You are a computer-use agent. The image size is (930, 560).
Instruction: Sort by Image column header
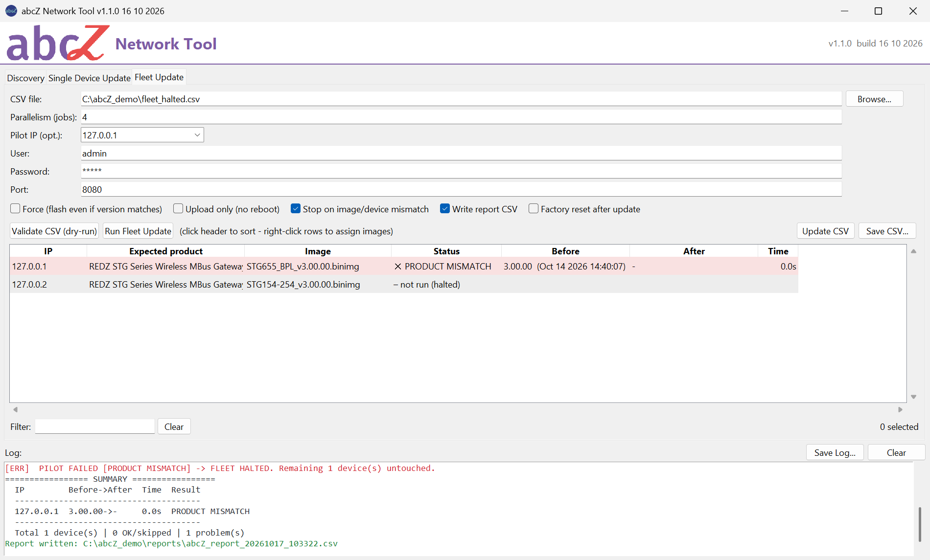(x=318, y=251)
